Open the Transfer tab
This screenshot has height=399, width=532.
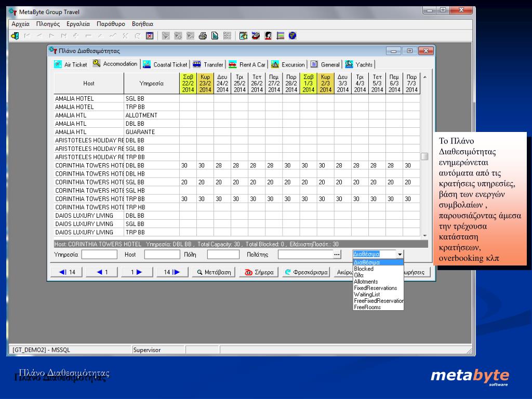208,64
